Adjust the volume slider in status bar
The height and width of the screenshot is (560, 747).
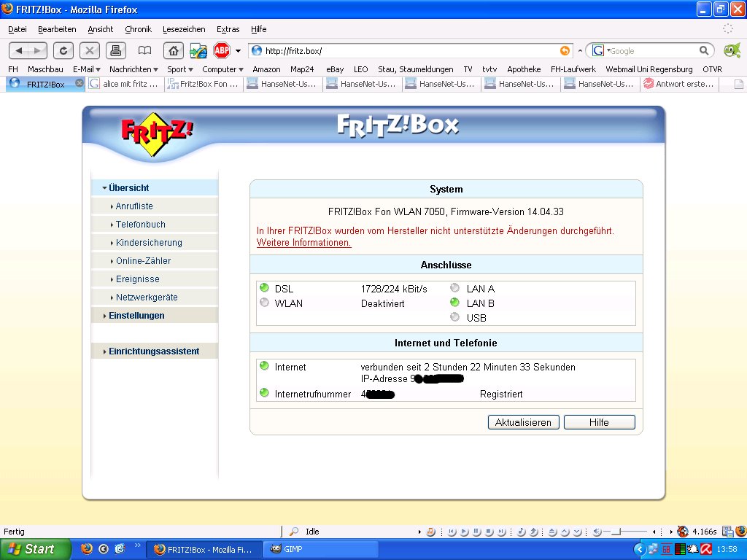point(616,532)
